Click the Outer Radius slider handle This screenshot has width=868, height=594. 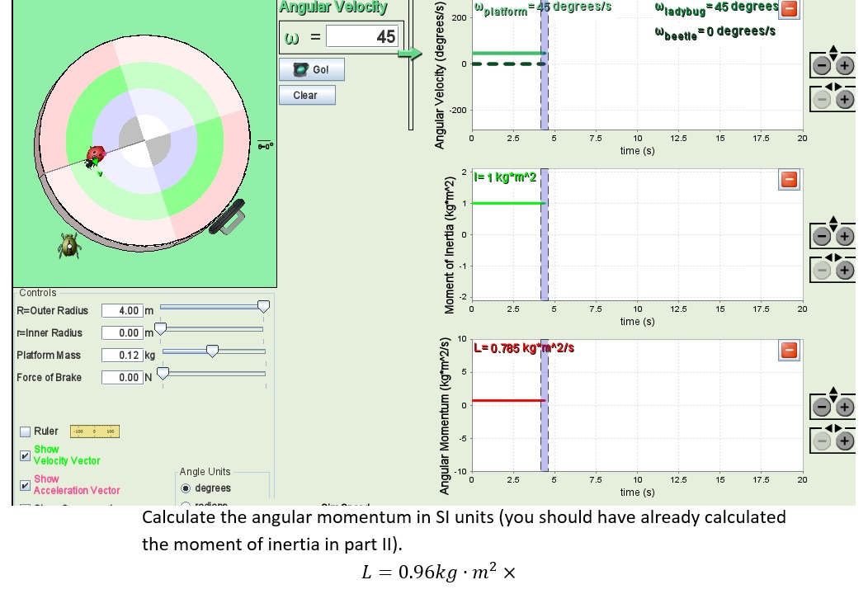pyautogui.click(x=262, y=306)
